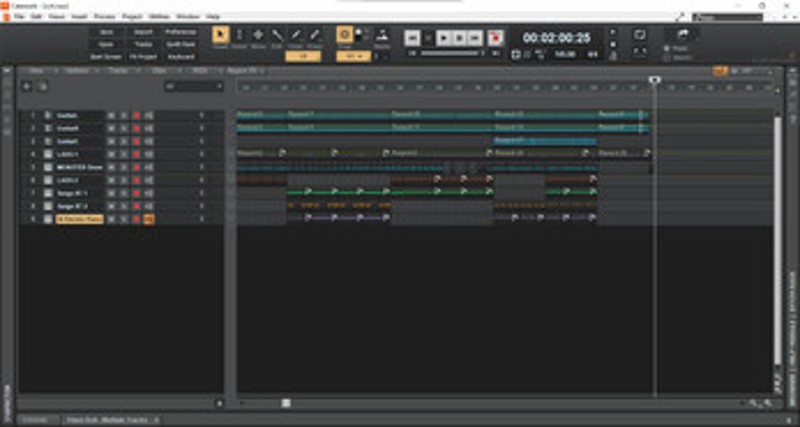Select the Move tool
Viewport: 800px width, 427px height.
258,35
